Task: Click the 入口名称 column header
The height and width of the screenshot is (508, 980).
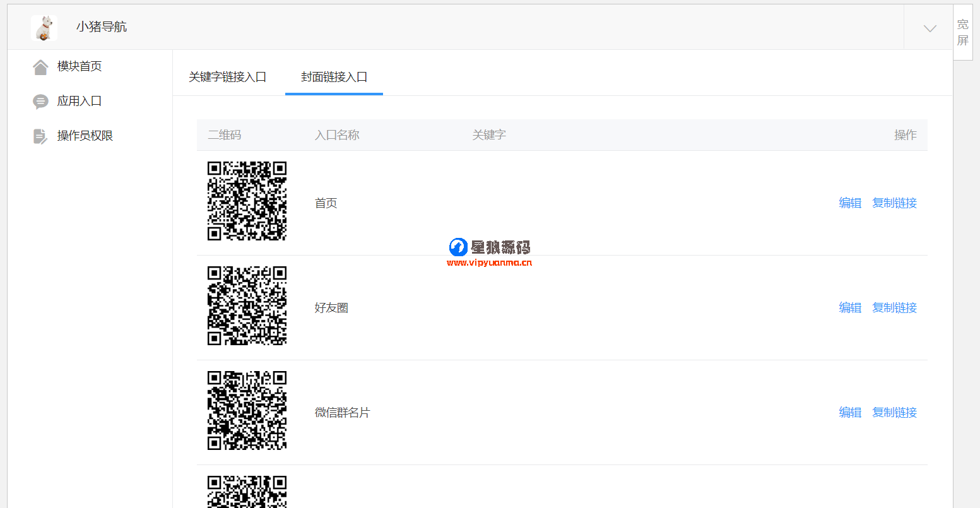Action: 337,135
